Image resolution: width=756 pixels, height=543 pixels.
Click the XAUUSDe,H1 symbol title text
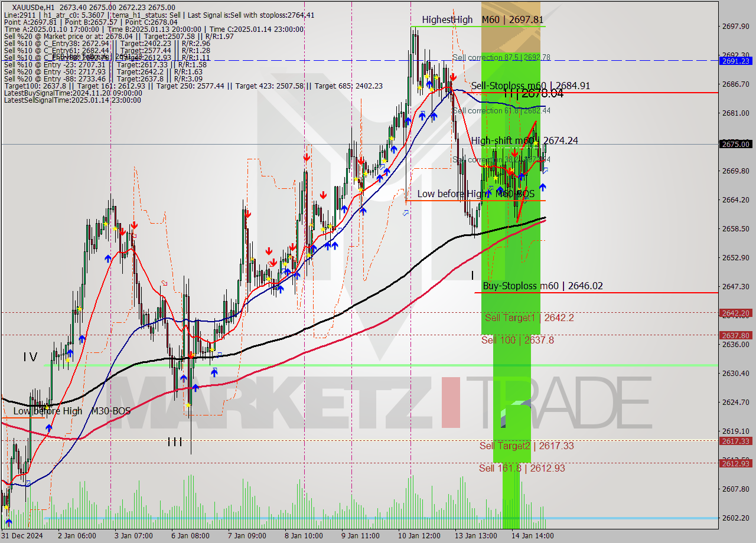tap(34, 6)
